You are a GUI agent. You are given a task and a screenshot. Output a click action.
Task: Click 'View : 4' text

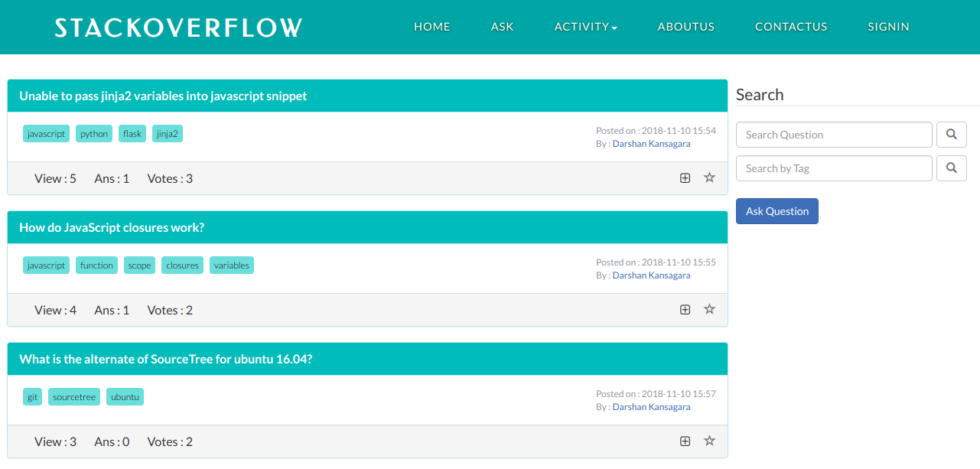[55, 310]
